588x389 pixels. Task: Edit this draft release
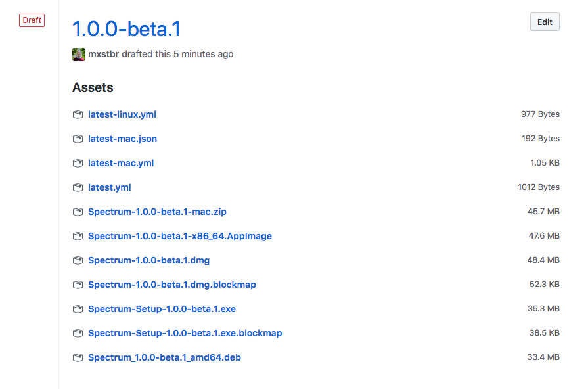pos(545,22)
